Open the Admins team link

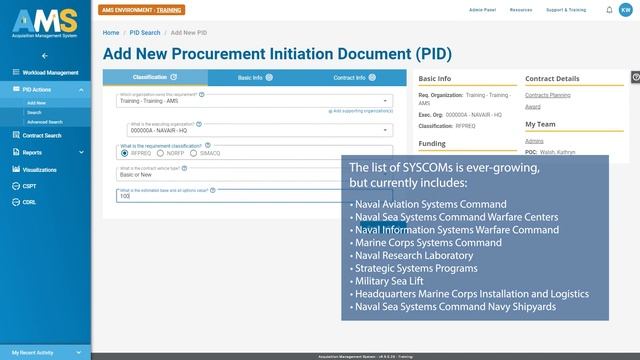pos(534,141)
